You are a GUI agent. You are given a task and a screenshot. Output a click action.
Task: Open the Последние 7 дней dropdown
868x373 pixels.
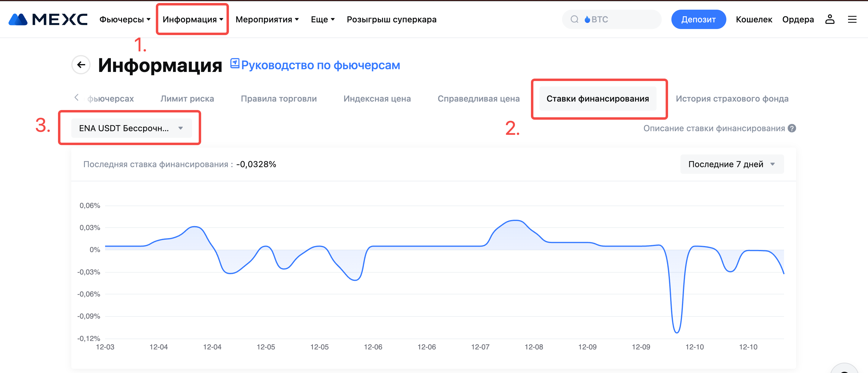pos(731,164)
